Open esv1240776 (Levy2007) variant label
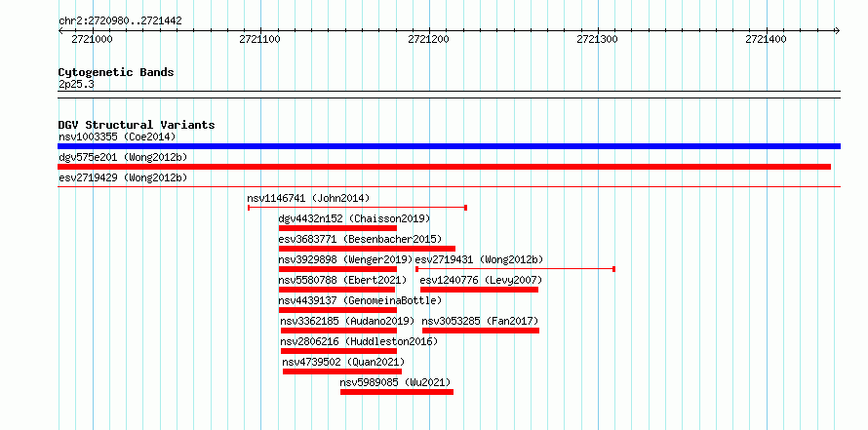 (481, 280)
